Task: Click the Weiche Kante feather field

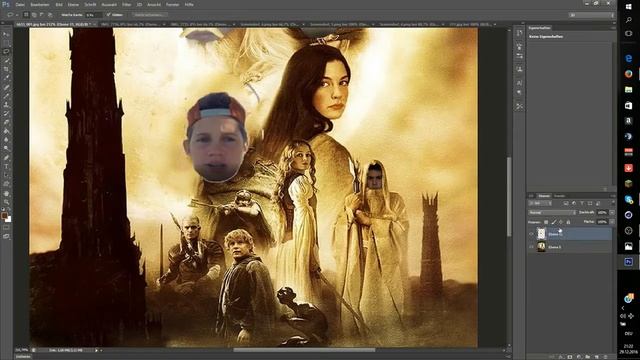Action: tap(93, 15)
